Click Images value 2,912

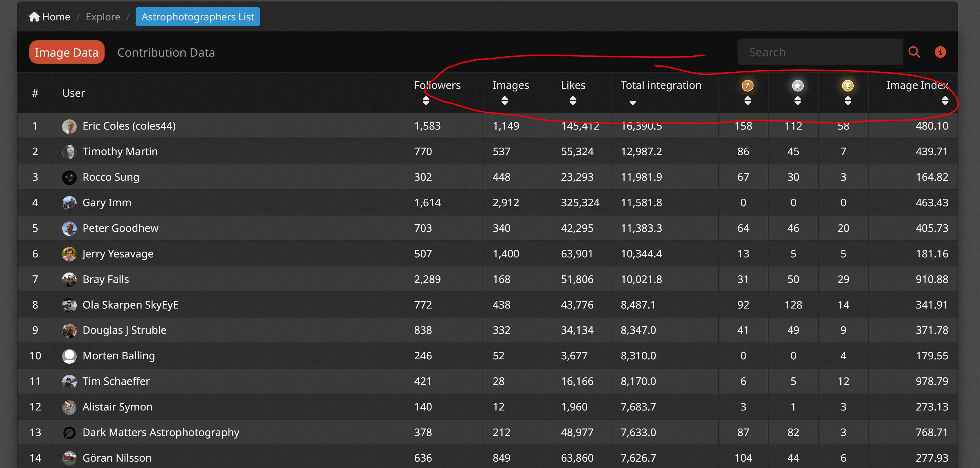click(506, 202)
